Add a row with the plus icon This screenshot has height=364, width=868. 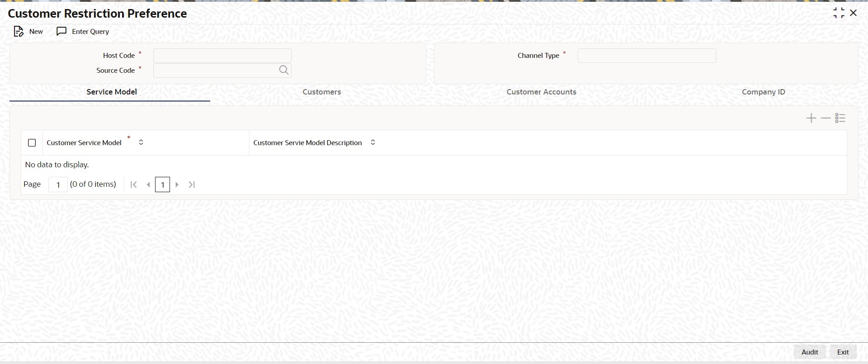pyautogui.click(x=811, y=118)
